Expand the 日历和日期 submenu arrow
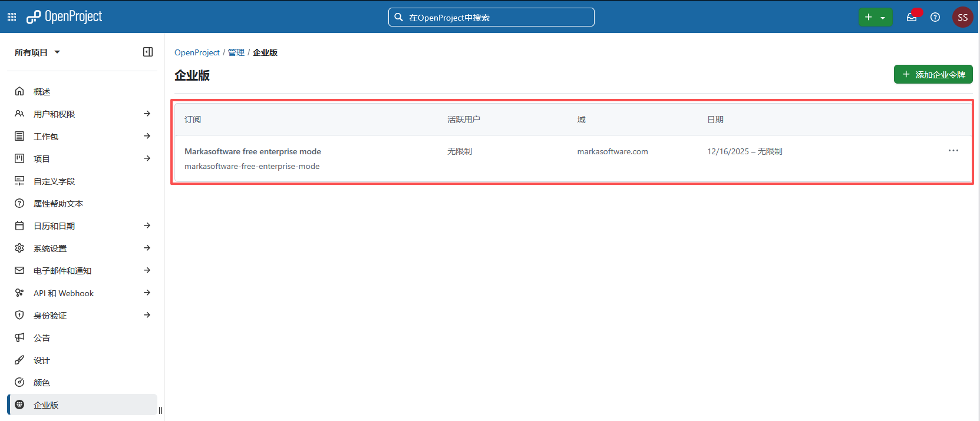The width and height of the screenshot is (980, 421). click(147, 226)
